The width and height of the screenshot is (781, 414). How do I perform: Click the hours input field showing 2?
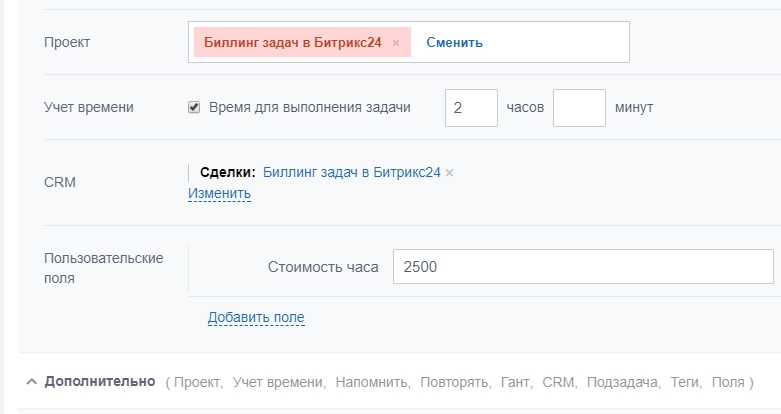point(471,108)
